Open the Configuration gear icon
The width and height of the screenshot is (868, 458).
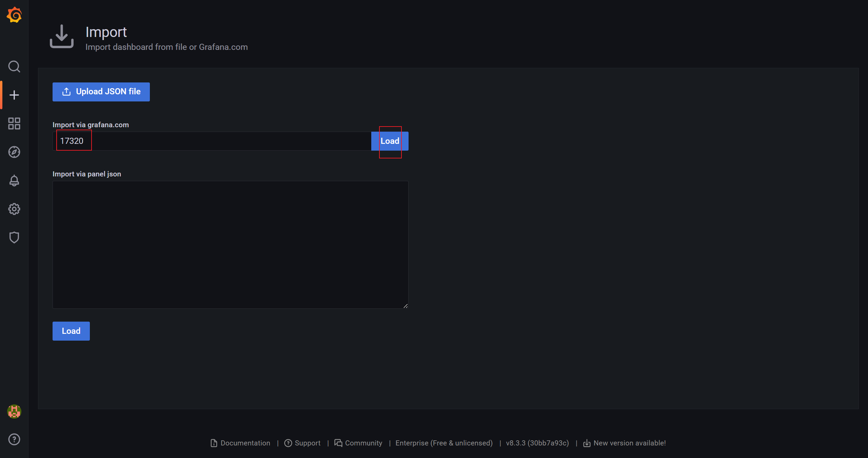click(x=14, y=209)
